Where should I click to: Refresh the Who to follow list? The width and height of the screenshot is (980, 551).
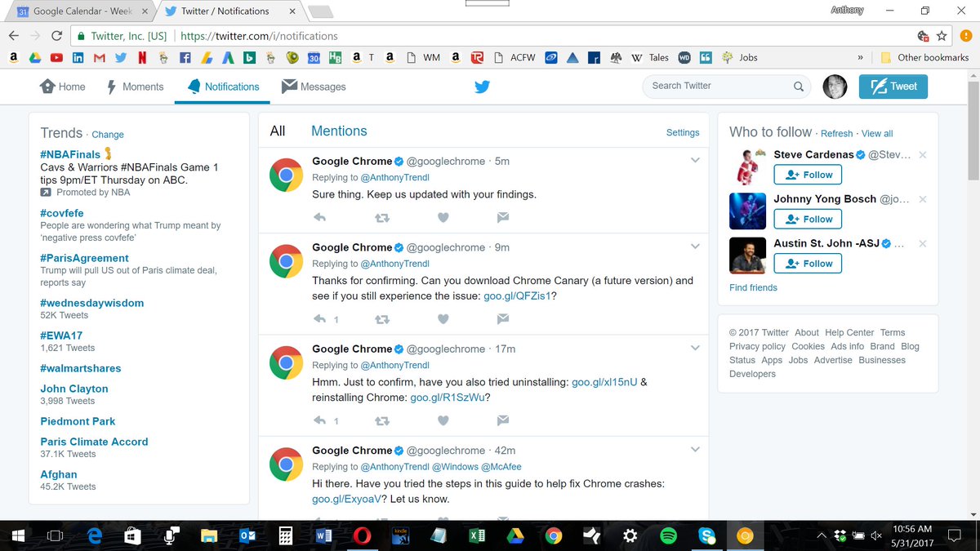[x=836, y=134]
